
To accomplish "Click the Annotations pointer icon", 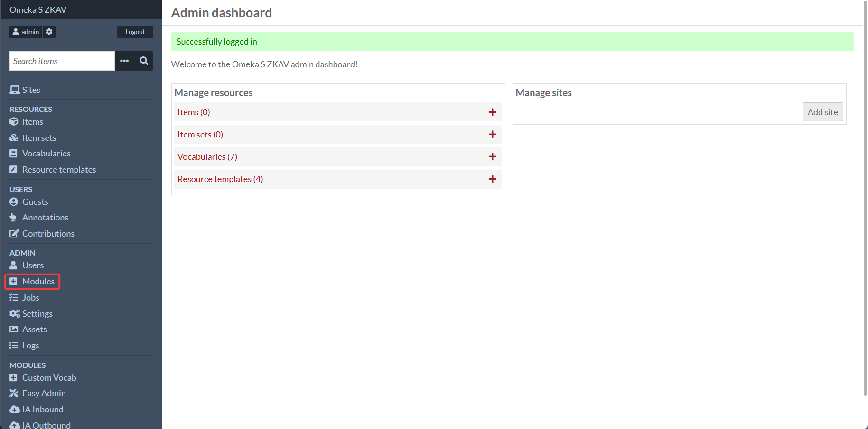I will (x=13, y=218).
